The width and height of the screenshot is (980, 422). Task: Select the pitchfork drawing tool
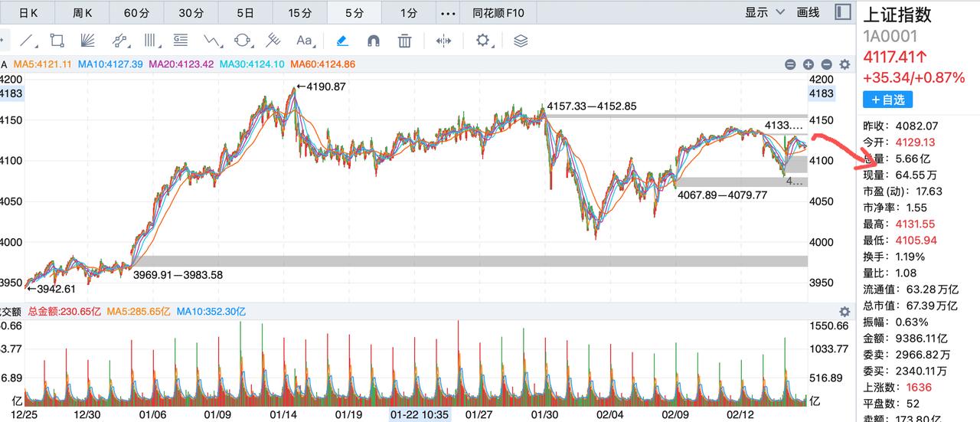pos(273,40)
